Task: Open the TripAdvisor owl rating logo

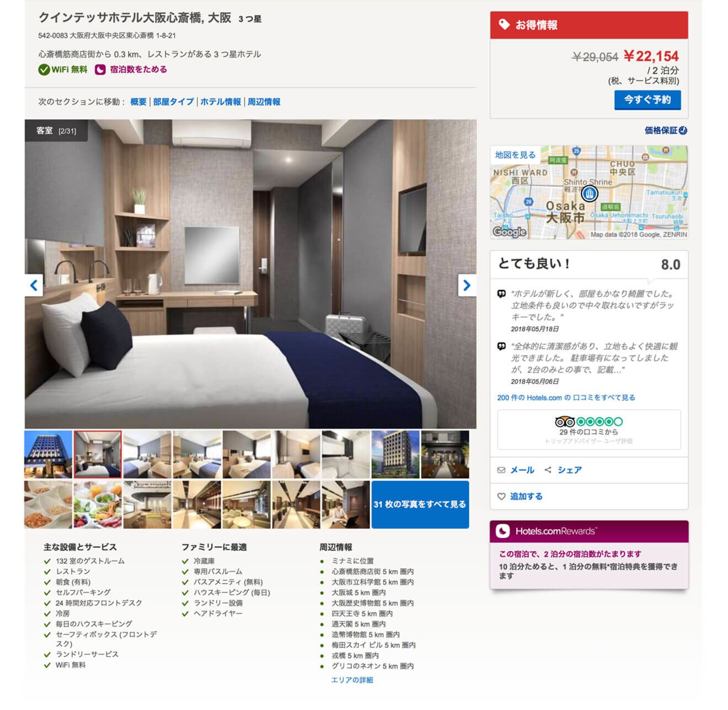Action: pyautogui.click(x=565, y=422)
